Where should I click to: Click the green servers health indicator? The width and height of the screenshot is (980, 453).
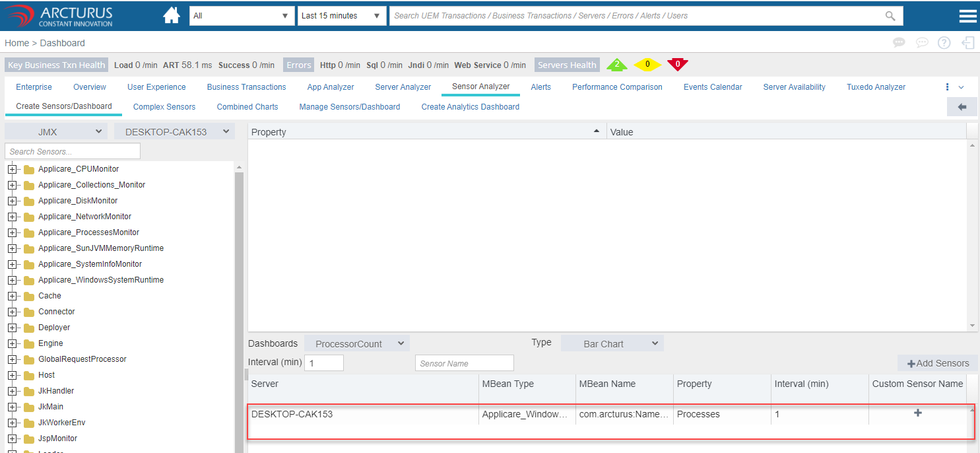tap(617, 65)
